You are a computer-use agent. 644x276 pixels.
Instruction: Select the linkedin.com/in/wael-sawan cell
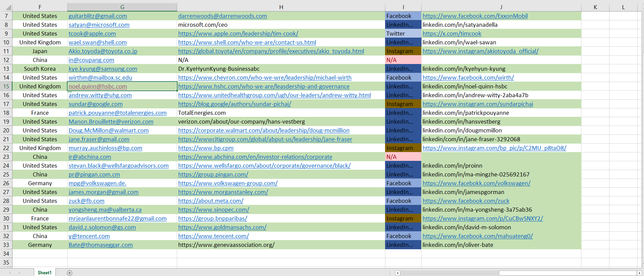tap(501, 42)
